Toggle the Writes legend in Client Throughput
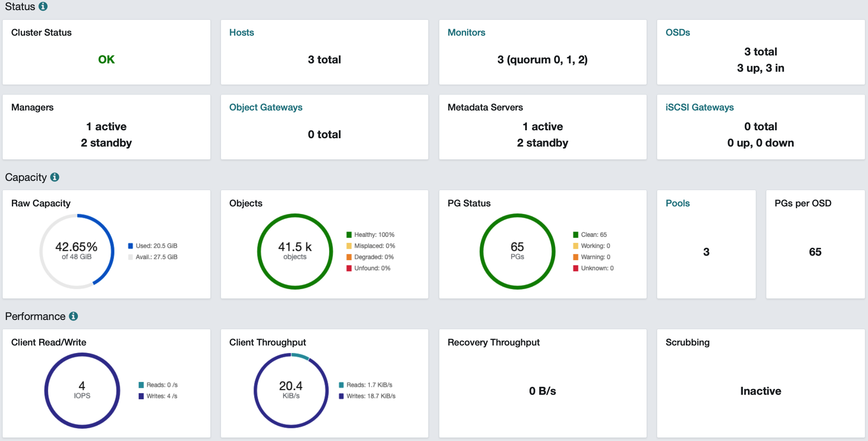868x441 pixels. point(367,396)
